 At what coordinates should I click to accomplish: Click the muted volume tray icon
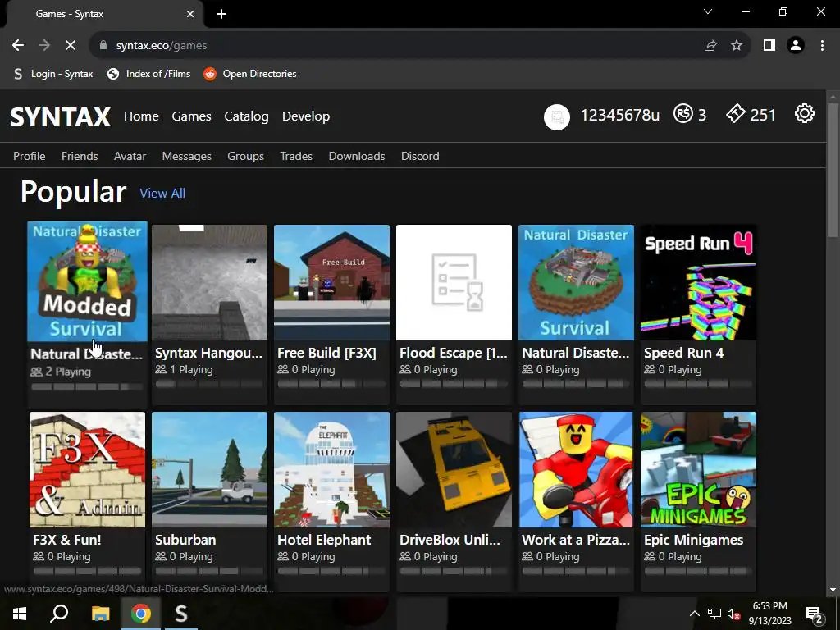pos(733,614)
